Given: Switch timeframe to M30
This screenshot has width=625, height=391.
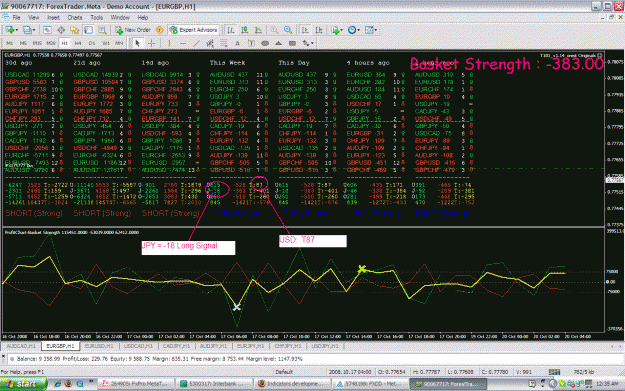Looking at the screenshot, I should point(51,43).
